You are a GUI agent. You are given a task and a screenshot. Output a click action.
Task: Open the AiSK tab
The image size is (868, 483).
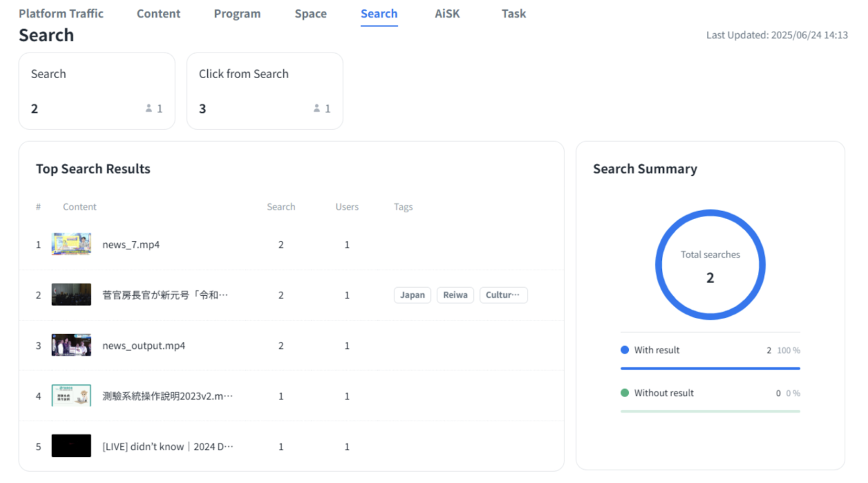click(x=447, y=14)
